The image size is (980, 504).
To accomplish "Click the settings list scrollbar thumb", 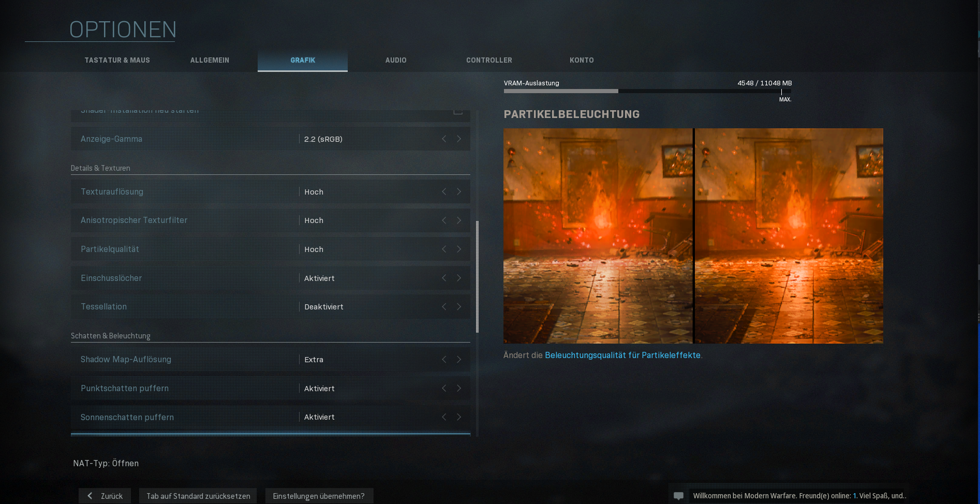I will tap(477, 277).
